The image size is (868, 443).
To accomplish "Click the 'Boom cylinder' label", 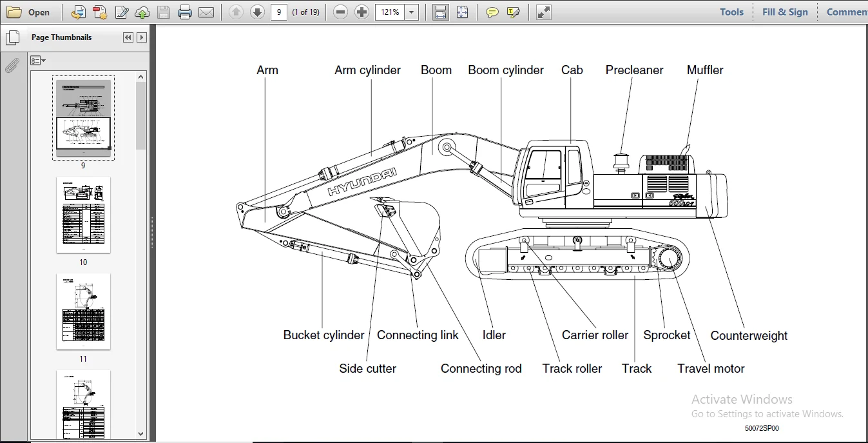I will [x=506, y=70].
